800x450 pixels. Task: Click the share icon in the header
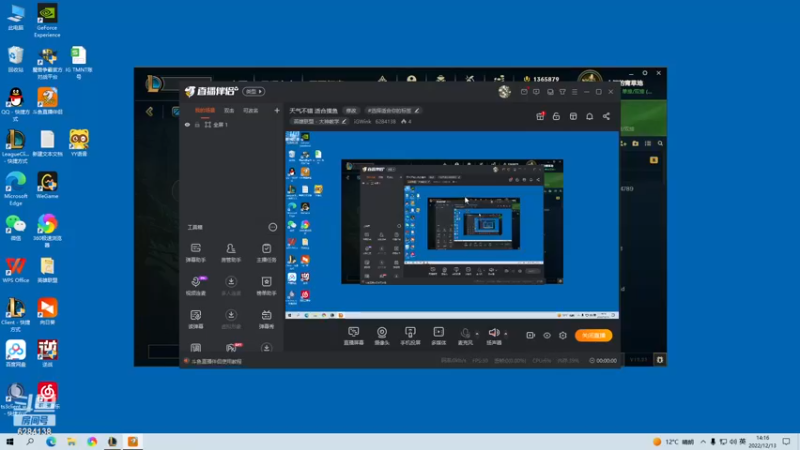click(606, 116)
